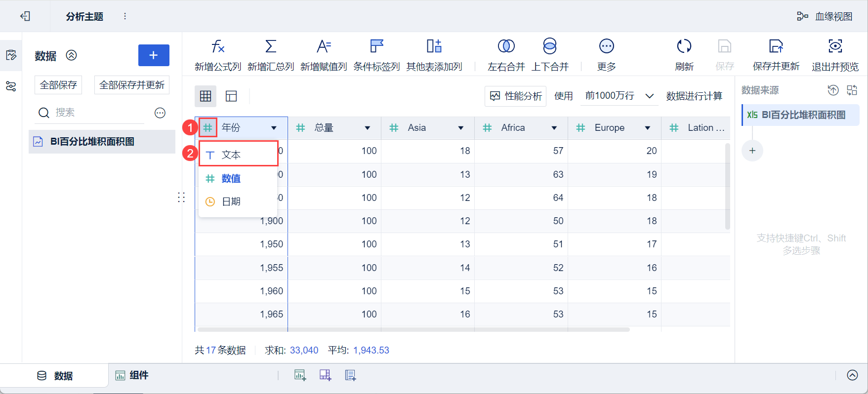
Task: Click the 分析主题 title
Action: point(84,16)
